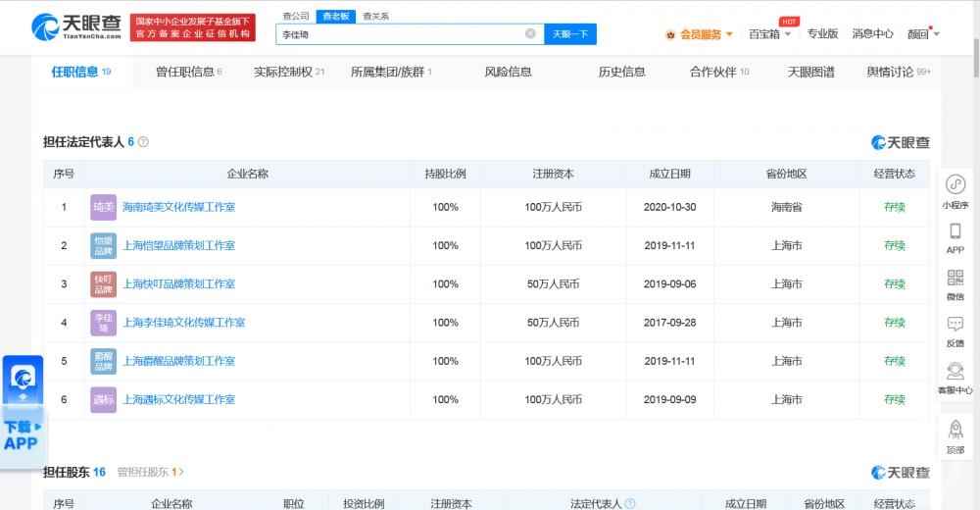
Task: Click the help icon beside 法定代表人 header
Action: point(630,503)
